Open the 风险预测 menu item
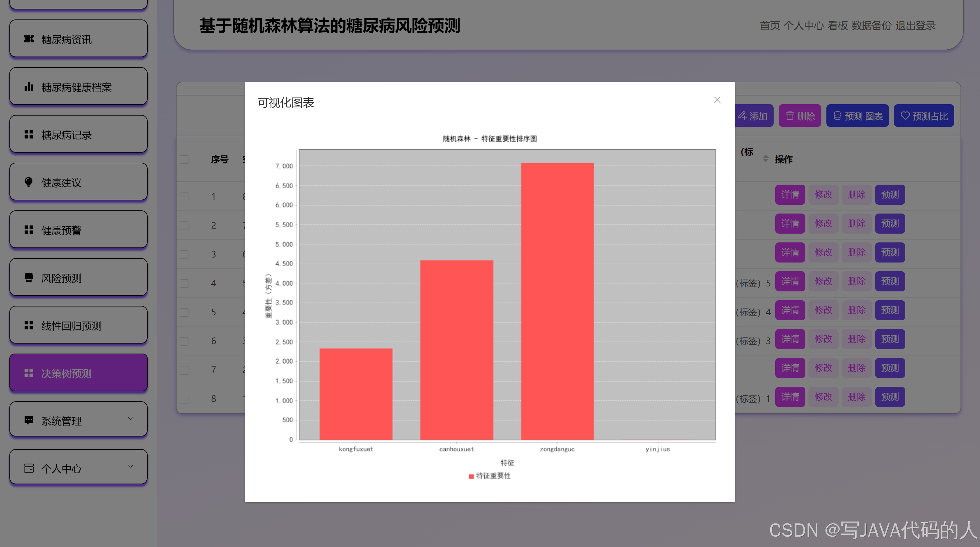This screenshot has width=980, height=547. [x=79, y=277]
